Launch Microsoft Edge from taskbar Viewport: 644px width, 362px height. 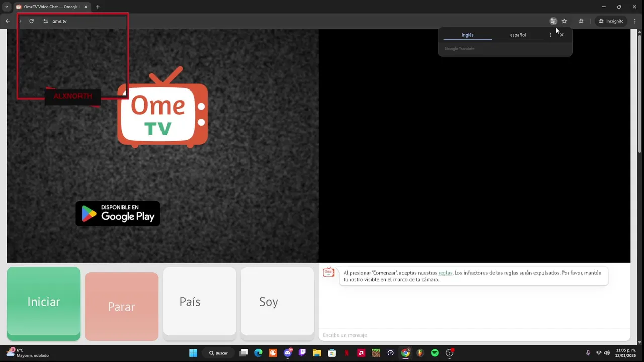pyautogui.click(x=258, y=353)
